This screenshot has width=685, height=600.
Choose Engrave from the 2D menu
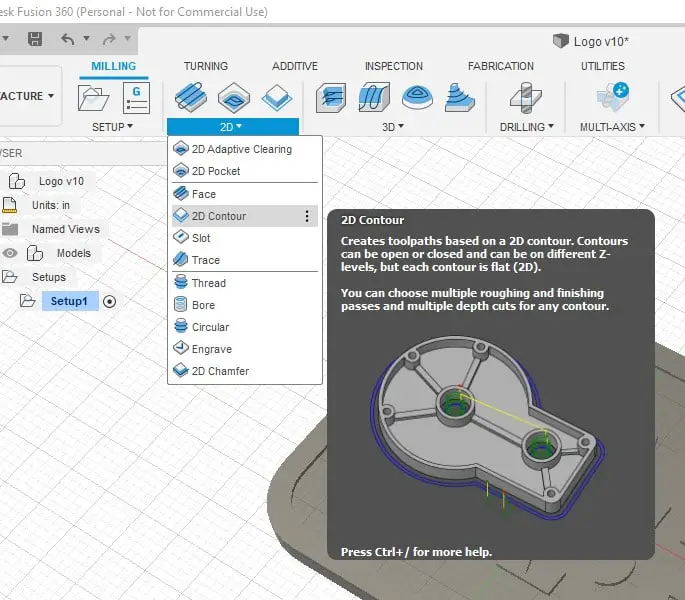point(245,349)
